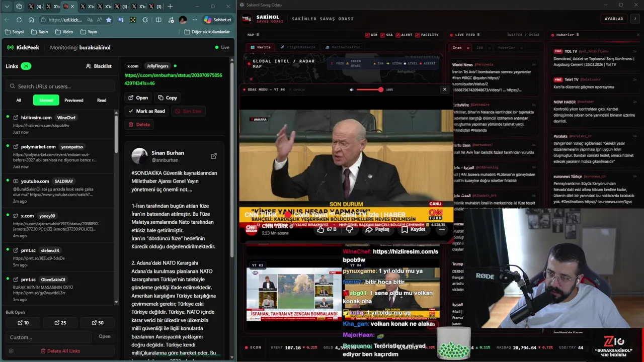Open the Blacklist panel in KickPeek
Viewport: 644px width, 362px height.
(x=99, y=66)
